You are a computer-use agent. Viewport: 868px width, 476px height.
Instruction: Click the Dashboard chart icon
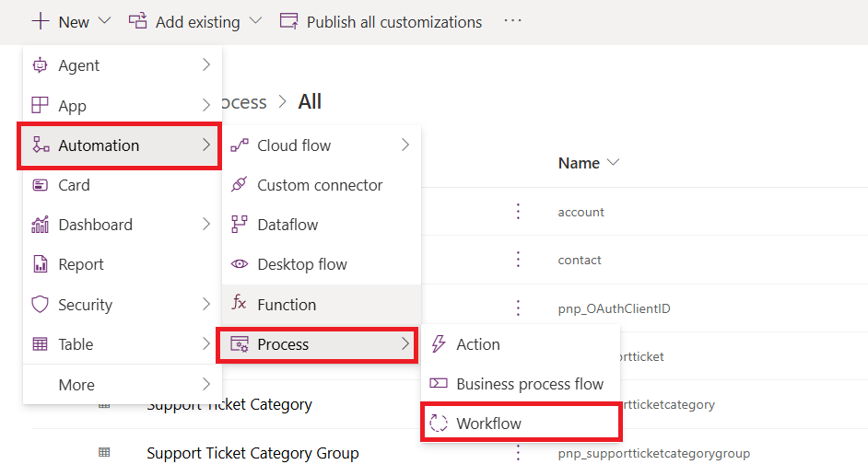click(40, 225)
